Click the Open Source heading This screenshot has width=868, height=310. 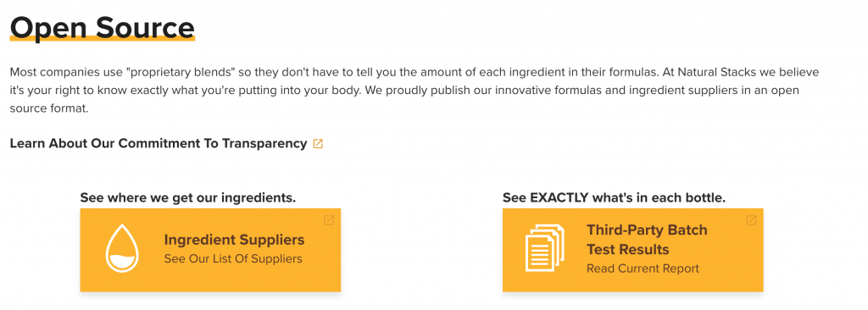pyautogui.click(x=103, y=27)
